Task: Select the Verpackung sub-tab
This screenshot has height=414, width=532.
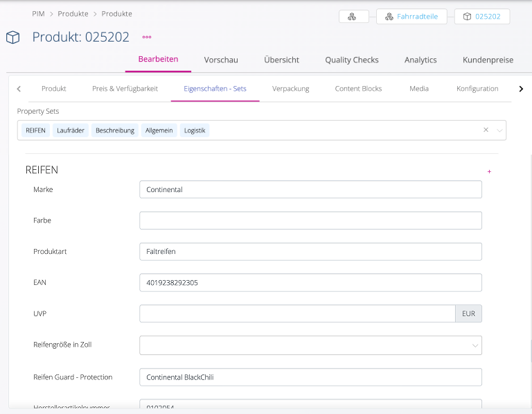Action: click(x=290, y=89)
